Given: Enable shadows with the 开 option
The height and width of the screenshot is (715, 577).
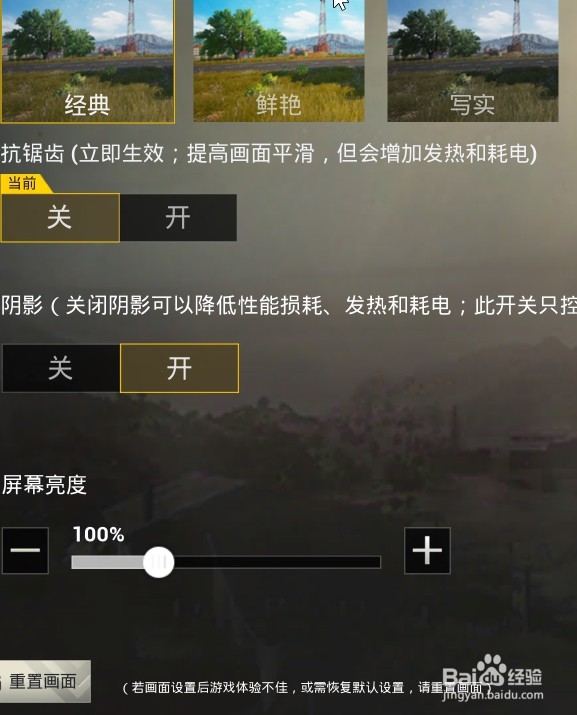Looking at the screenshot, I should [179, 368].
